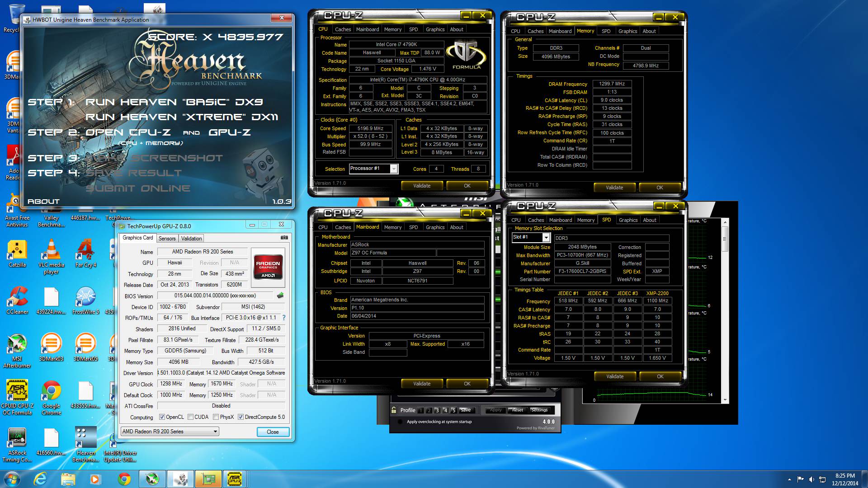This screenshot has height=488, width=868.
Task: Open the Slot #1 dropdown in CPU-Z SPD
Action: pos(546,237)
